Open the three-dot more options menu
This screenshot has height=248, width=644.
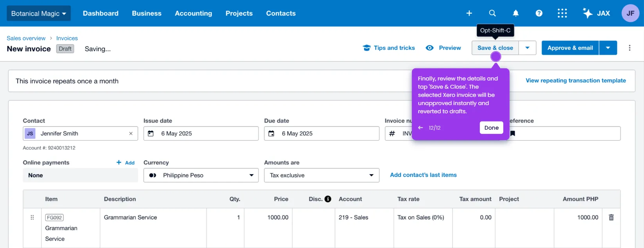(x=630, y=48)
